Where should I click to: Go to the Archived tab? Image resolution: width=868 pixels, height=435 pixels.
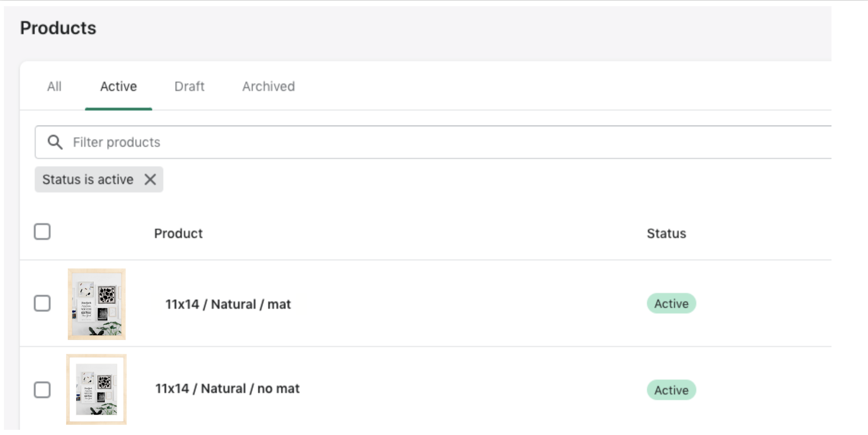(x=268, y=87)
